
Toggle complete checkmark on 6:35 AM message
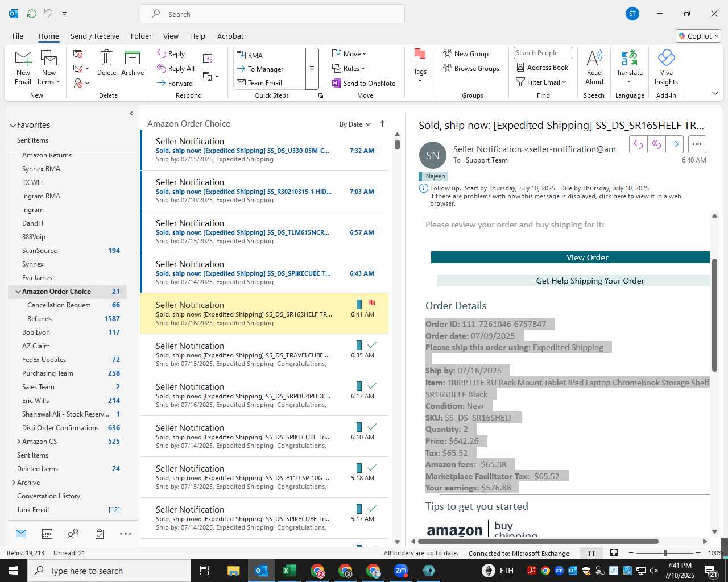(x=371, y=344)
